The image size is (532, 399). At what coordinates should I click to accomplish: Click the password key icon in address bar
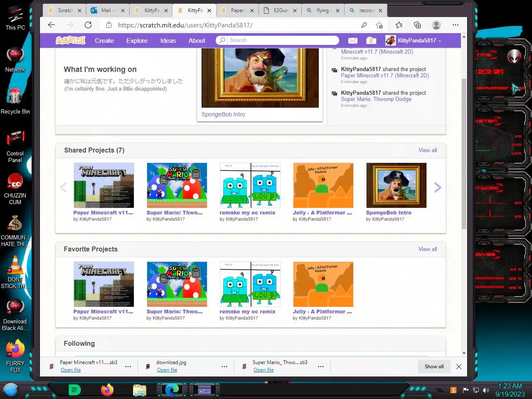coord(364,25)
